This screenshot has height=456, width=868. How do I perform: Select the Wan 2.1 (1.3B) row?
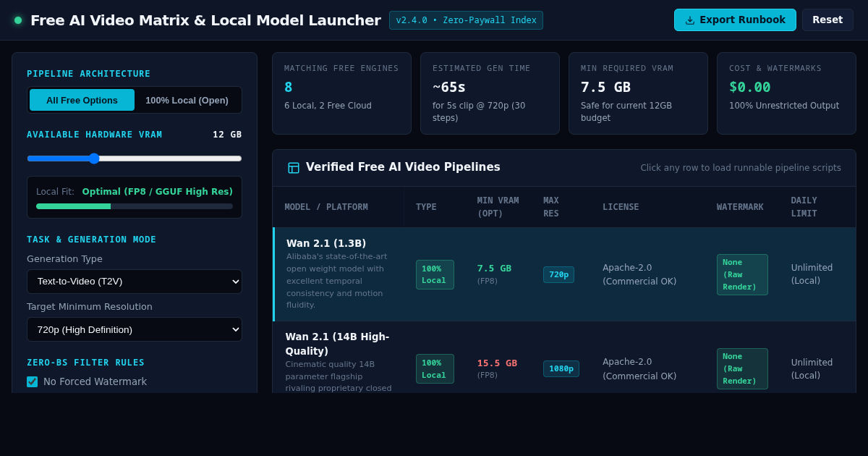pyautogui.click(x=564, y=274)
